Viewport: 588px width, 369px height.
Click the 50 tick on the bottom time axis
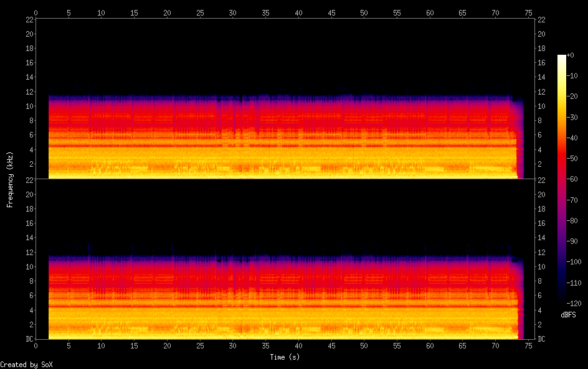pyautogui.click(x=364, y=345)
